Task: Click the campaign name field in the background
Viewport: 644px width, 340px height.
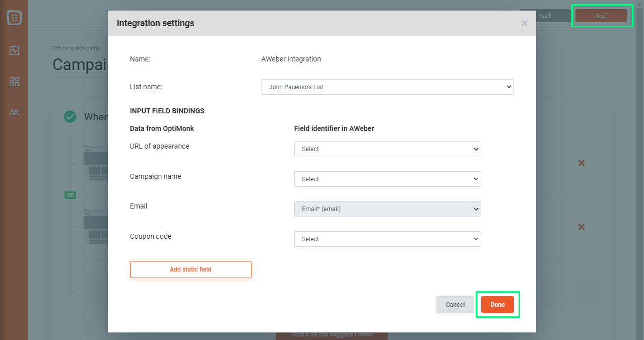Action: coord(80,64)
